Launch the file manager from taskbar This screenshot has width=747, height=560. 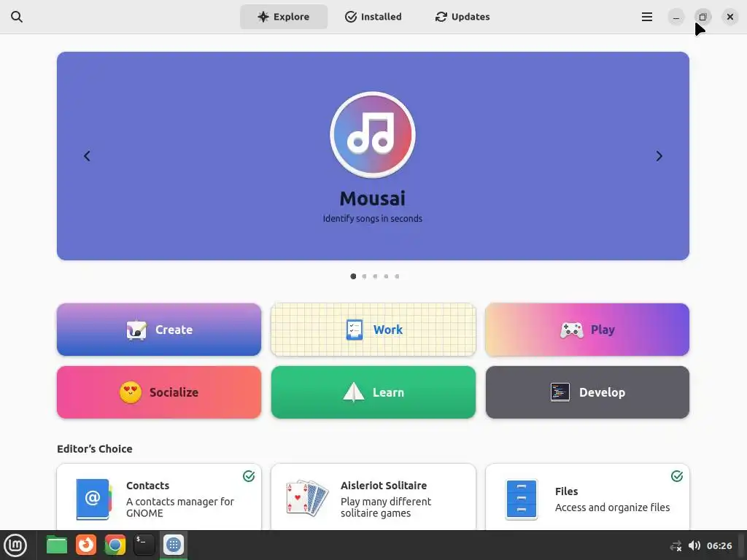57,545
